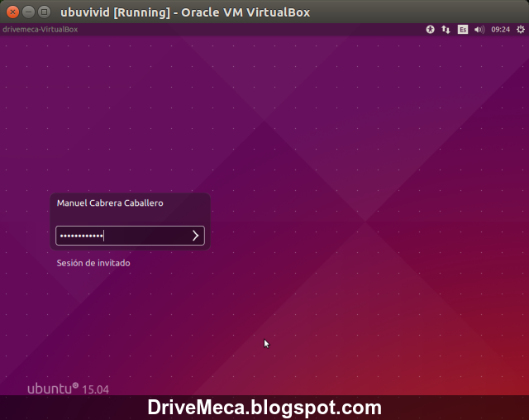This screenshot has width=529, height=420.
Task: Submit password with the arrow button
Action: 195,236
